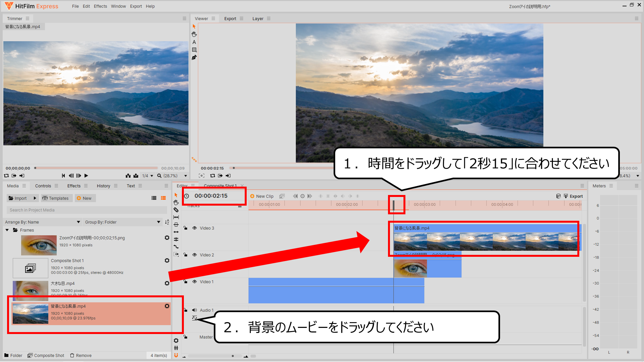Toggle Video 1 track visibility
The height and width of the screenshot is (362, 644).
tap(194, 282)
